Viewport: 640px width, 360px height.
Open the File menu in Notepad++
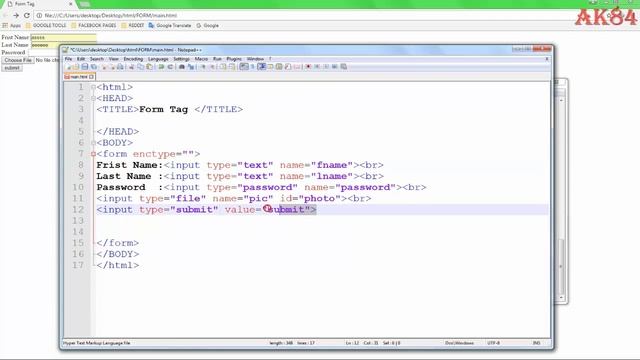pyautogui.click(x=68, y=59)
